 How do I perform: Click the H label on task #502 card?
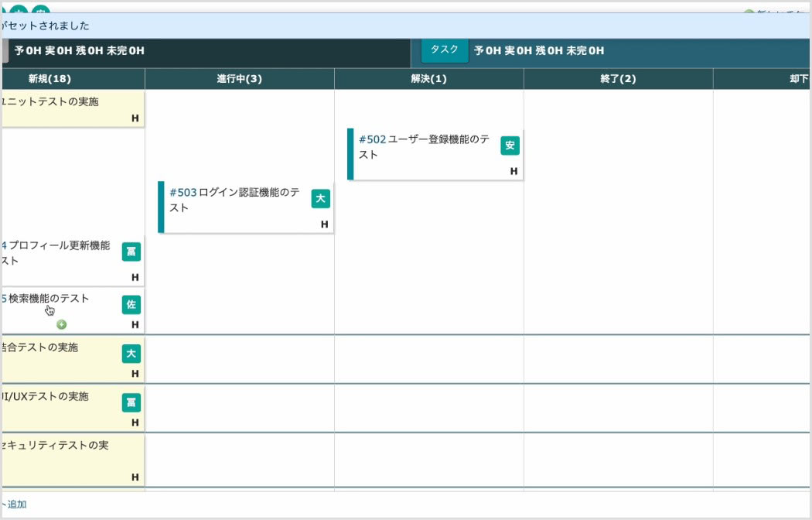pyautogui.click(x=513, y=172)
